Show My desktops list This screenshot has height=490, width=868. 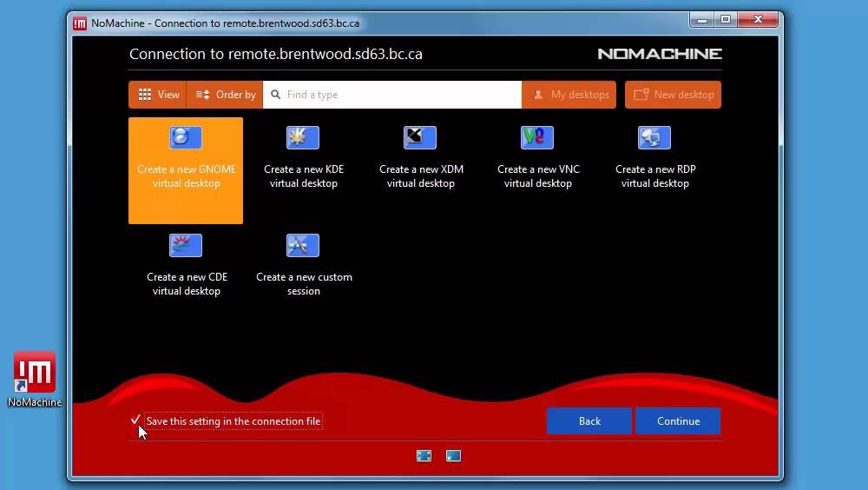tap(569, 95)
